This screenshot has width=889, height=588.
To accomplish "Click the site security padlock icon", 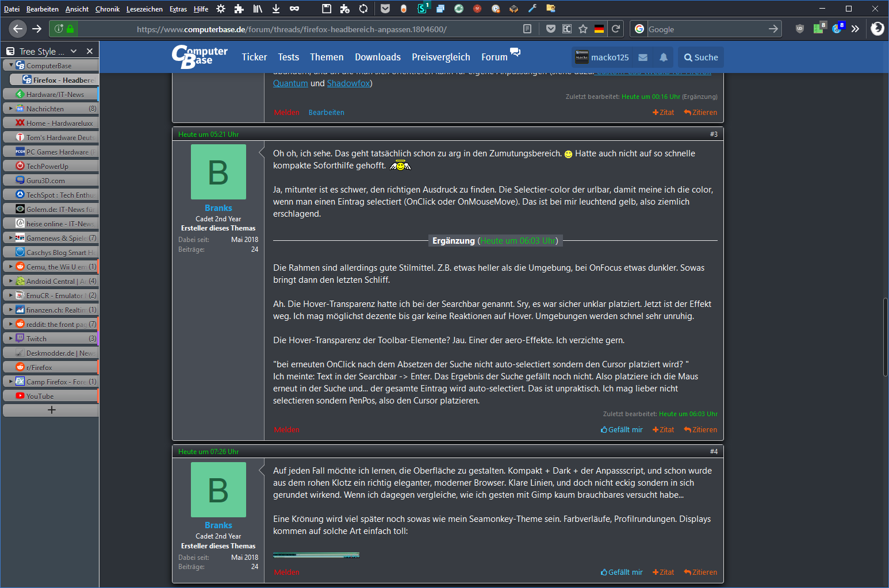I will pyautogui.click(x=70, y=29).
